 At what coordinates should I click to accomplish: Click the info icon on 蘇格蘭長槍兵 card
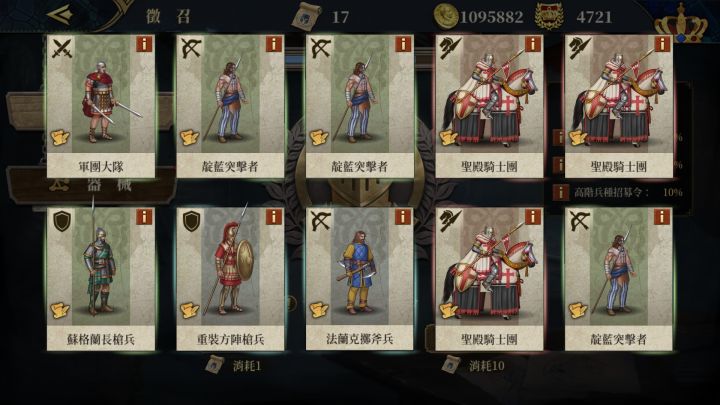[x=144, y=217]
